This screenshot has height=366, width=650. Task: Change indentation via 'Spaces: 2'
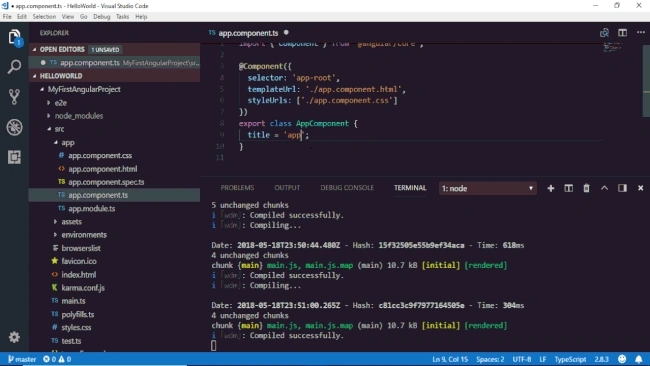(490, 359)
